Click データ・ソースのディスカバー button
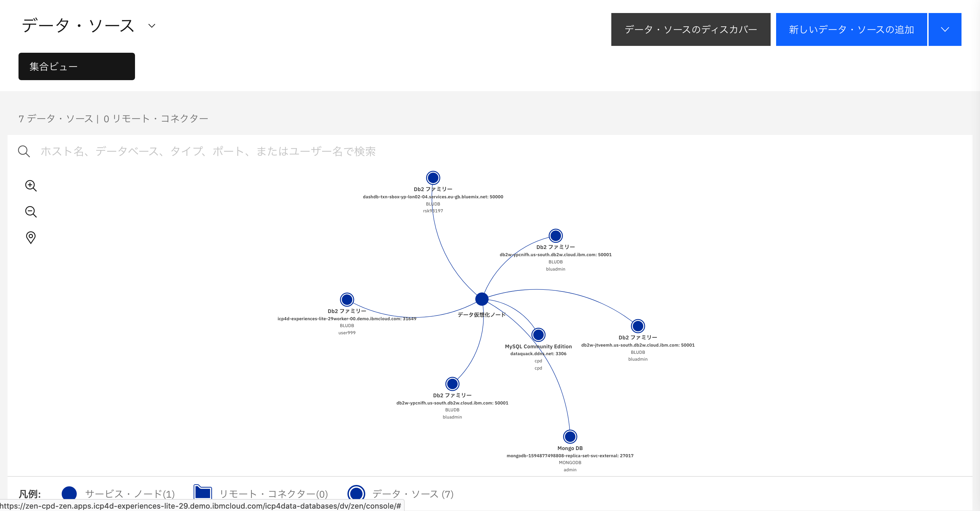 (x=690, y=30)
